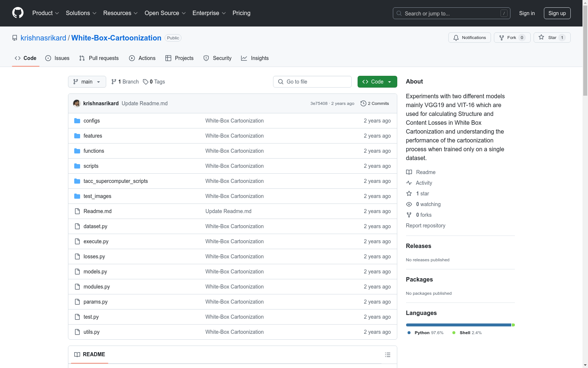Open the green Code dropdown button
This screenshot has width=588, height=368.
click(x=377, y=82)
